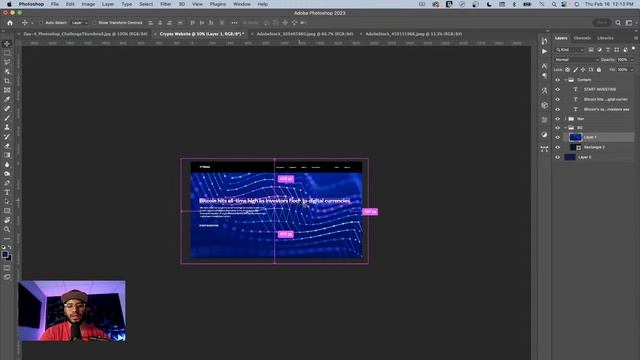Image resolution: width=640 pixels, height=360 pixels.
Task: Select the Gradient tool
Action: [x=7, y=155]
